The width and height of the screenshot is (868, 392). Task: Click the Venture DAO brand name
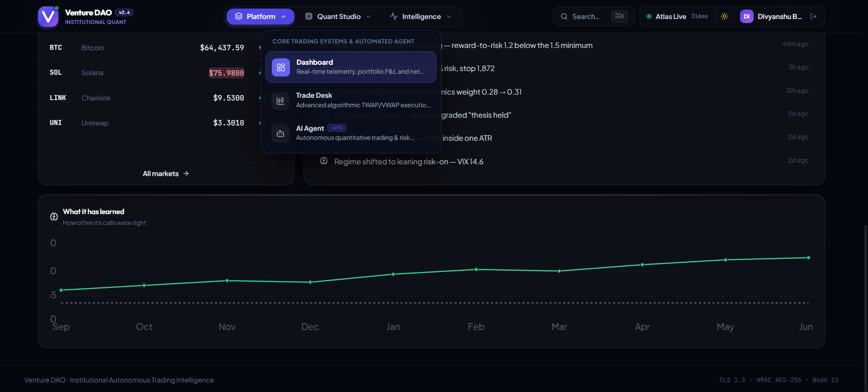click(88, 13)
